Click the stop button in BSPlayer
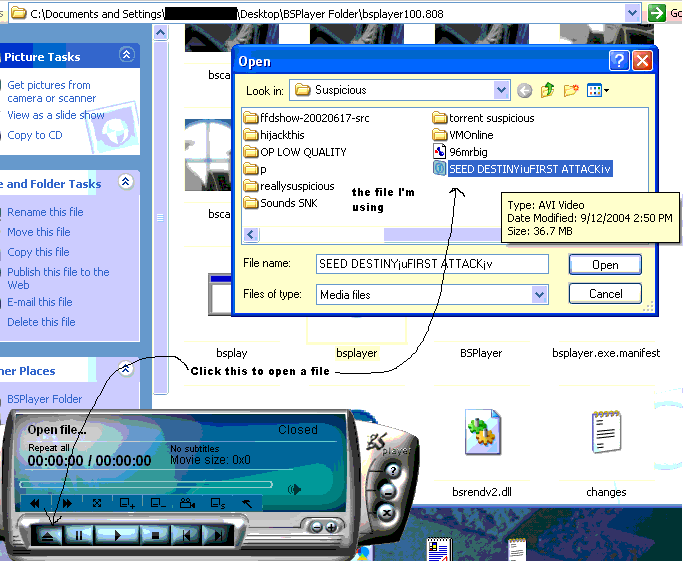 pos(155,535)
